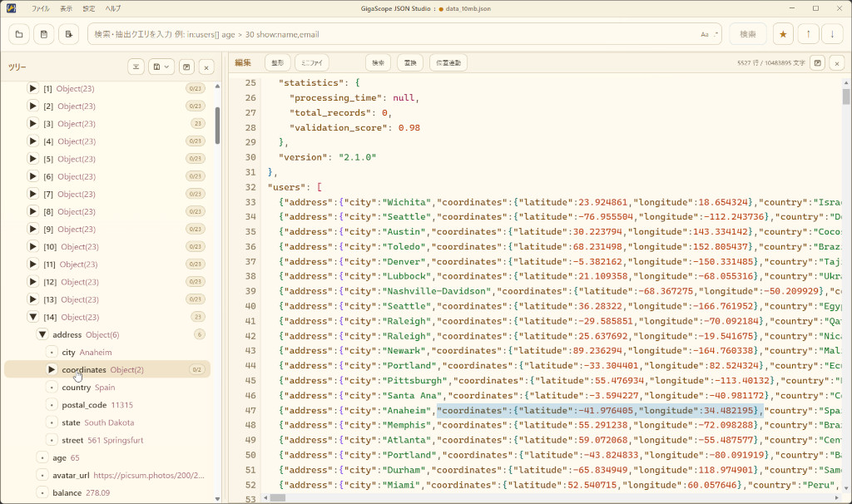Viewport: 852px width, 504px height.
Task: Click the tree scroll-down arrow
Action: coord(217,498)
